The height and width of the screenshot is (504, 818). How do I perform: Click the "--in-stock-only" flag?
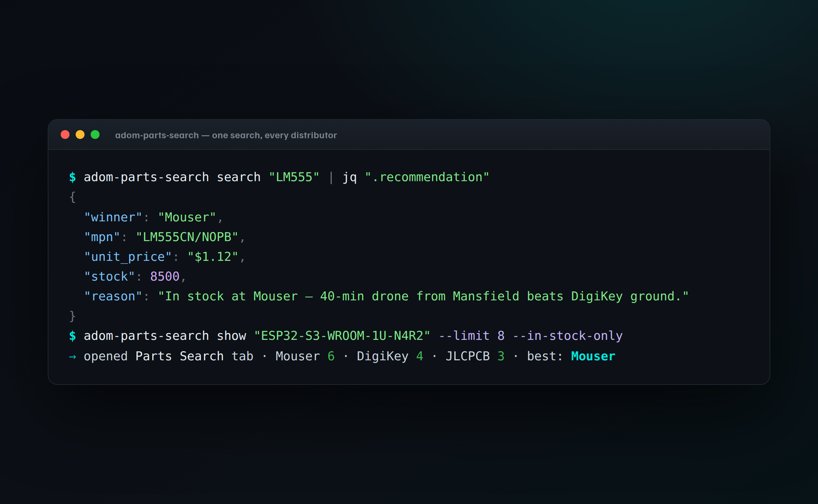pos(568,336)
